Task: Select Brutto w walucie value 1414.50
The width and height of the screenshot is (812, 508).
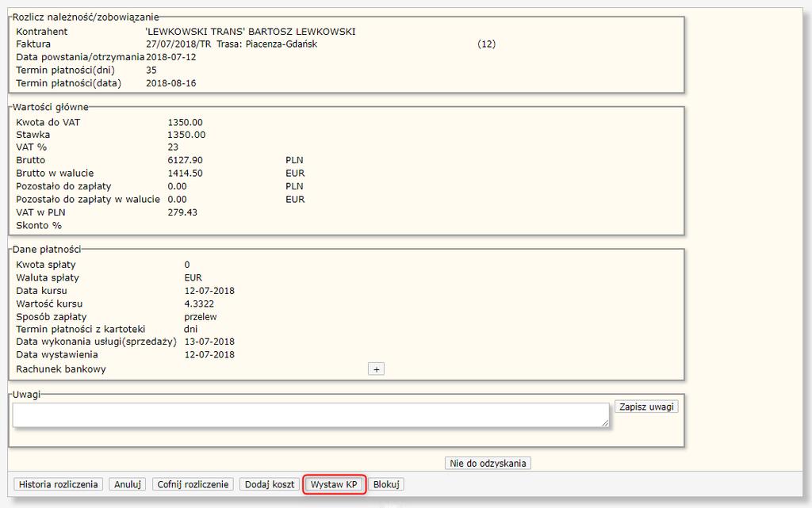Action: pos(185,174)
